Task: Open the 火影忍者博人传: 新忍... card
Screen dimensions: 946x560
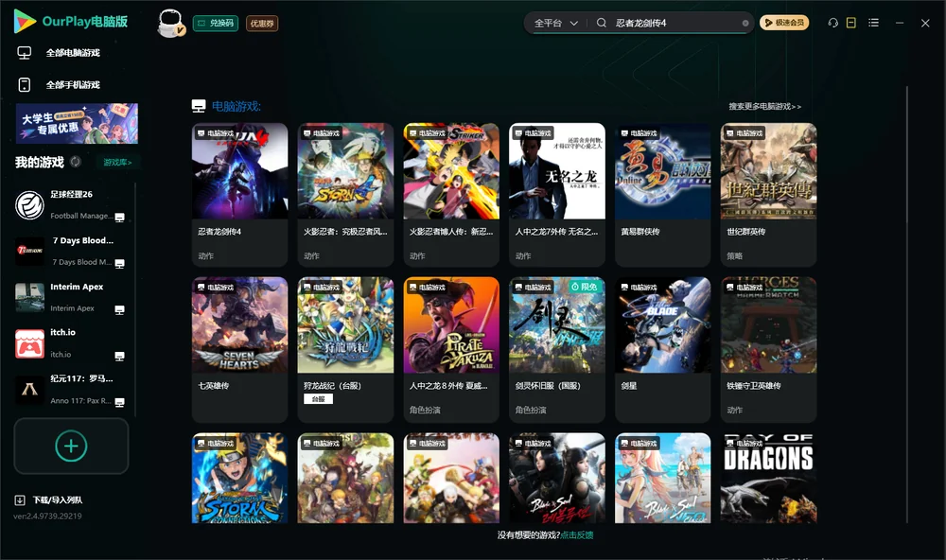Action: 451,194
